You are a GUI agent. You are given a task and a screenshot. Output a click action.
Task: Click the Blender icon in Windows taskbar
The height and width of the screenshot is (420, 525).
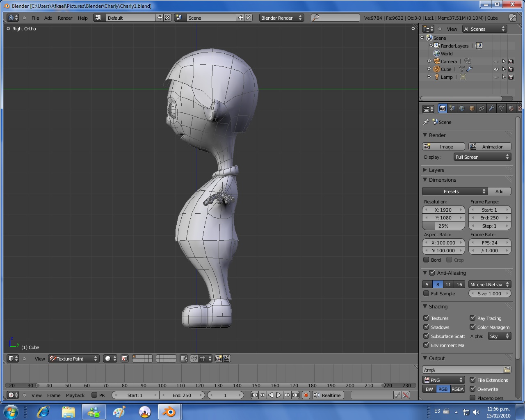click(x=169, y=412)
